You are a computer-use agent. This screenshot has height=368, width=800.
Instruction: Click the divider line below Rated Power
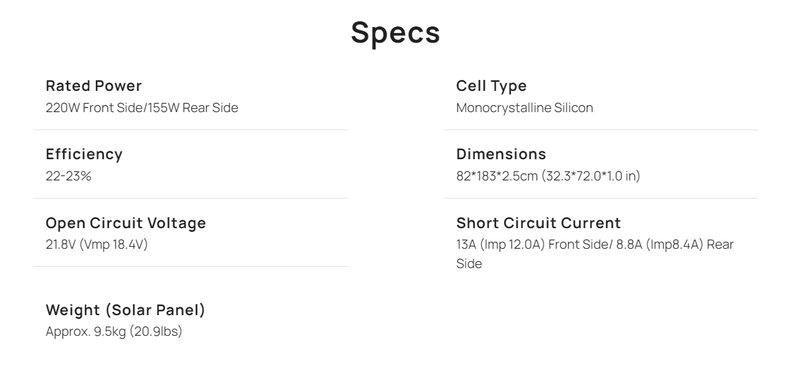191,130
